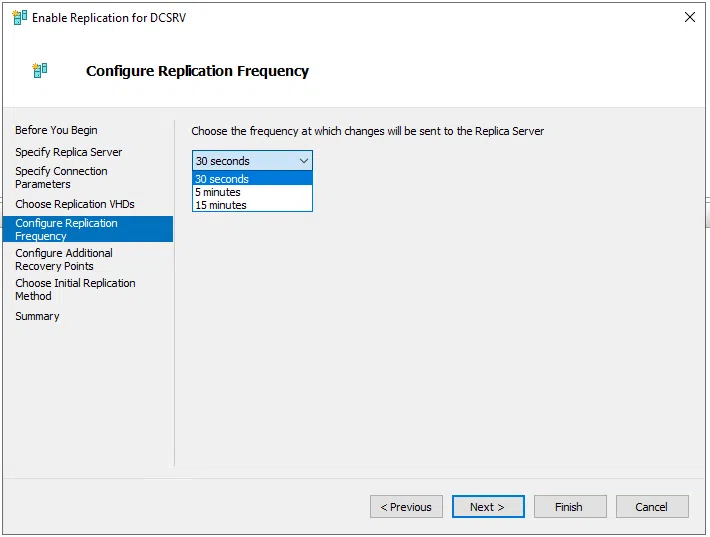Select Configure Replication Frequency step
This screenshot has height=537, width=710.
point(66,229)
